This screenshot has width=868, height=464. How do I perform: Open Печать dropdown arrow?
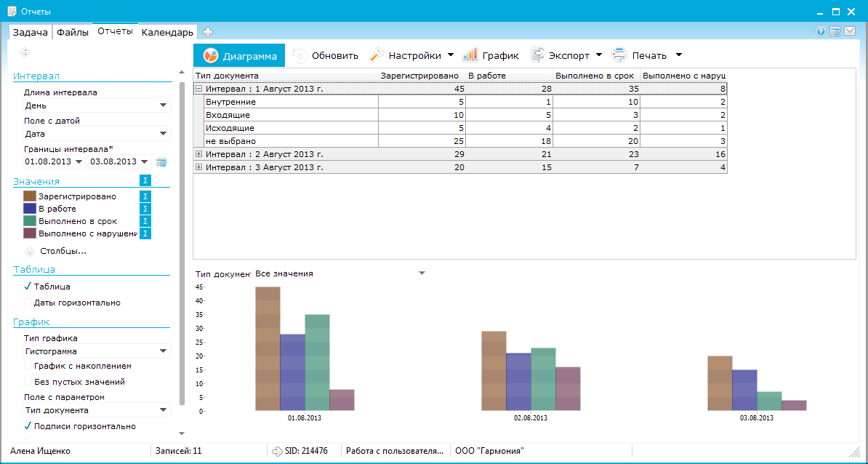point(679,55)
